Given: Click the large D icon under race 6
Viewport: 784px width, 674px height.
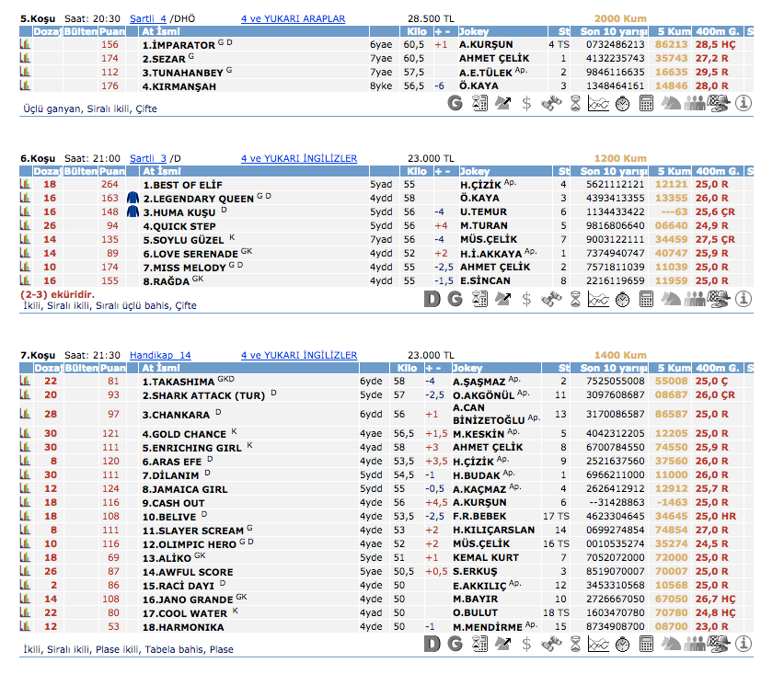Looking at the screenshot, I should coord(432,299).
